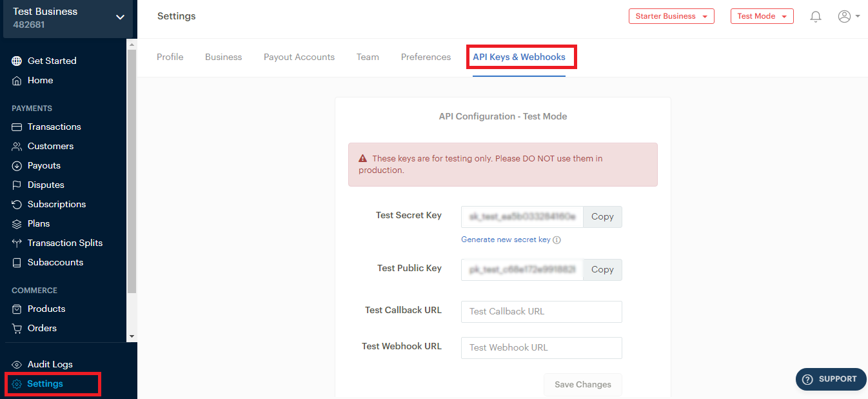
Task: Click Generate new secret key link
Action: click(506, 240)
